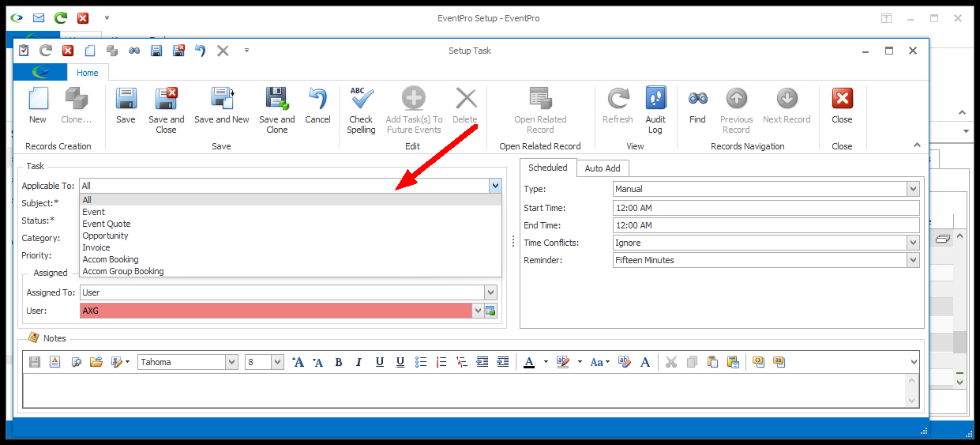Click the increase indent icon in notes toolbar

pyautogui.click(x=503, y=362)
